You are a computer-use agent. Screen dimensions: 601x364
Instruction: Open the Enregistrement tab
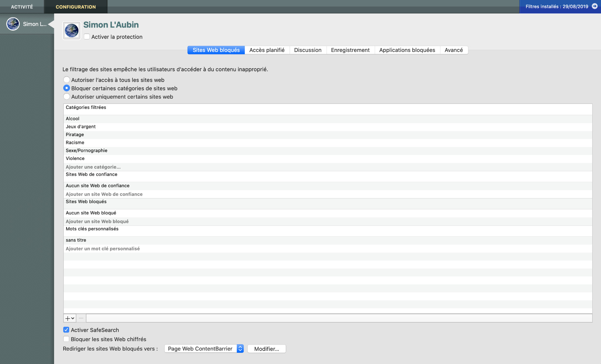[x=350, y=50]
